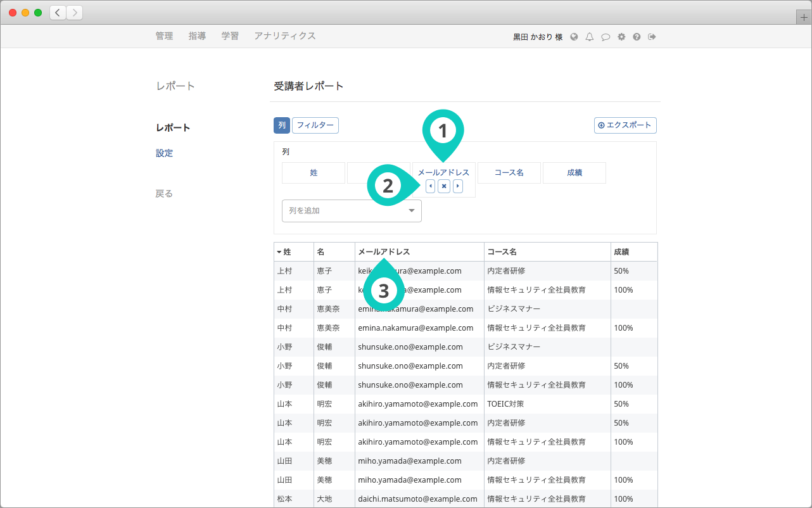Click the logout icon

click(x=652, y=37)
